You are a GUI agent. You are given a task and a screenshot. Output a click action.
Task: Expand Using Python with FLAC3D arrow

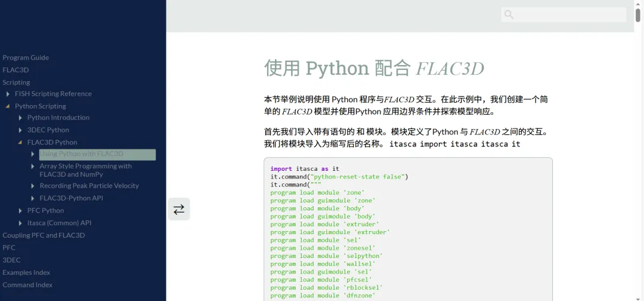pos(33,154)
